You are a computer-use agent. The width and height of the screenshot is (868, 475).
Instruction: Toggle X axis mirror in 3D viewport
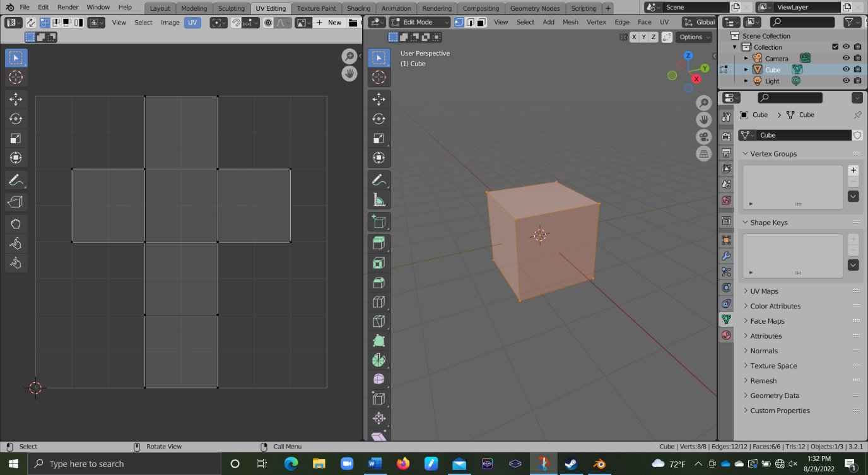633,37
